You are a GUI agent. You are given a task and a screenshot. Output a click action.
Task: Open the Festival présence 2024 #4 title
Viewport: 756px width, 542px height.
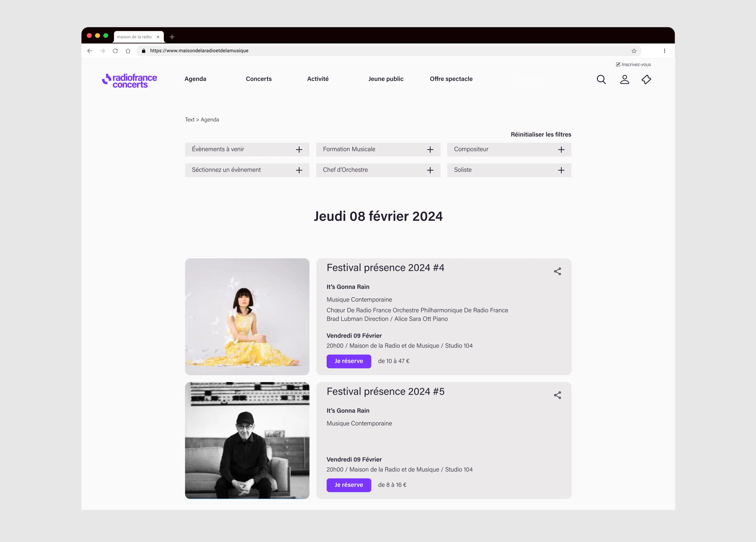pos(385,268)
